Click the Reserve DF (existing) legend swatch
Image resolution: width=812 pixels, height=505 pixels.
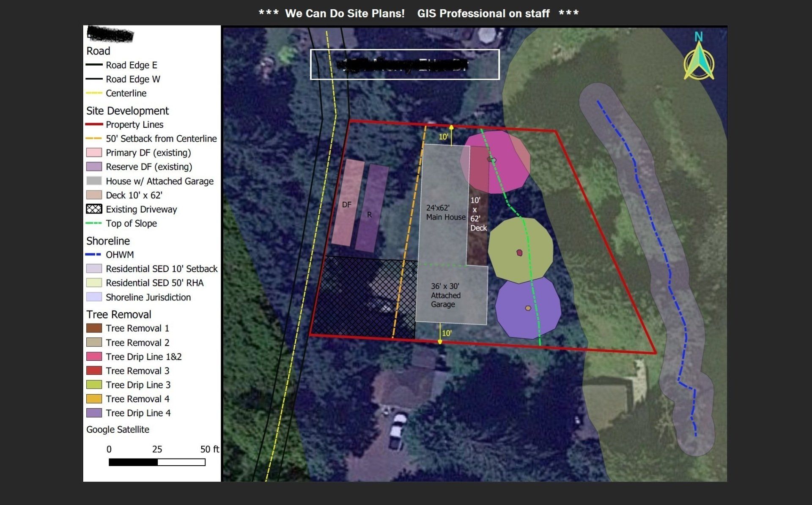(94, 167)
